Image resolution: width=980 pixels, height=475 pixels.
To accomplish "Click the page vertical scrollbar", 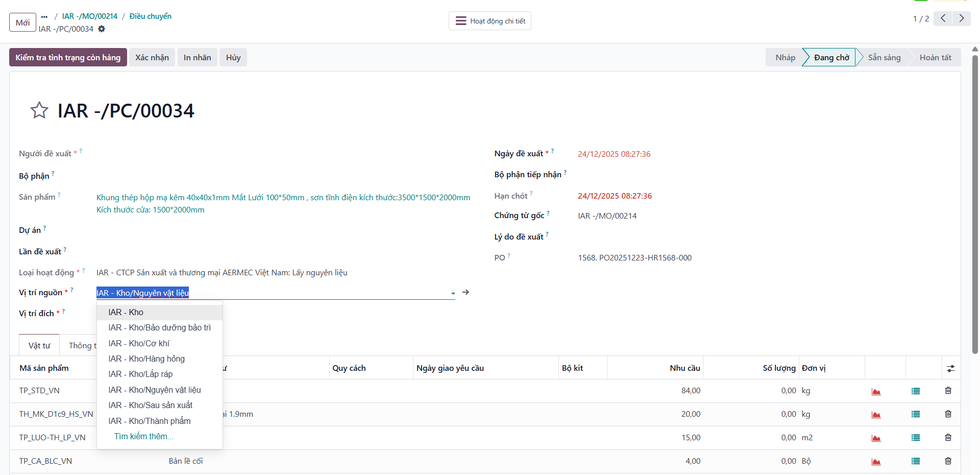I will [975, 204].
